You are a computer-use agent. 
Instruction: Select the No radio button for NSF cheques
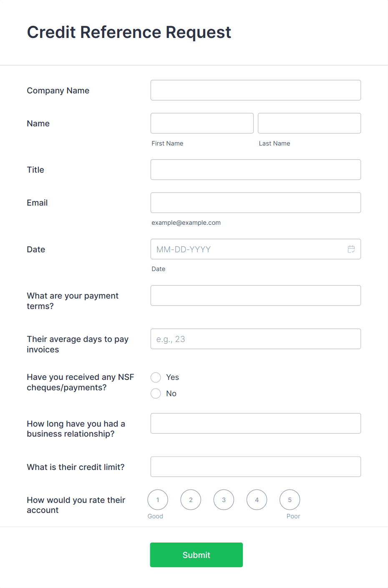pos(156,393)
